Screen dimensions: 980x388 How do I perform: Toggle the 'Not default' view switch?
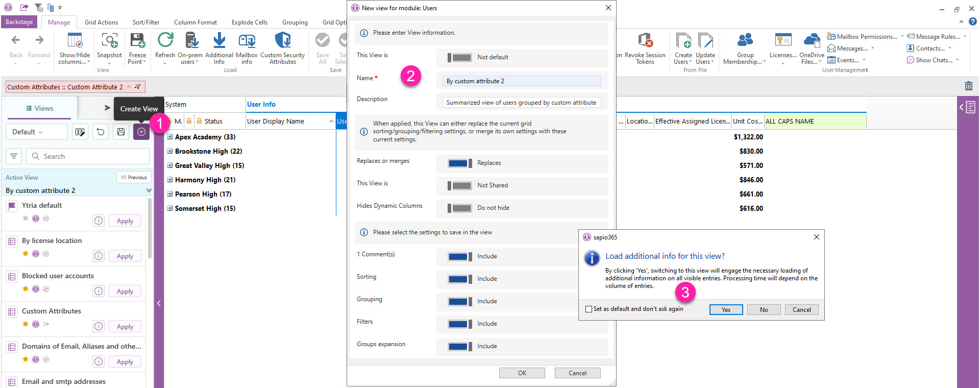[x=459, y=58]
